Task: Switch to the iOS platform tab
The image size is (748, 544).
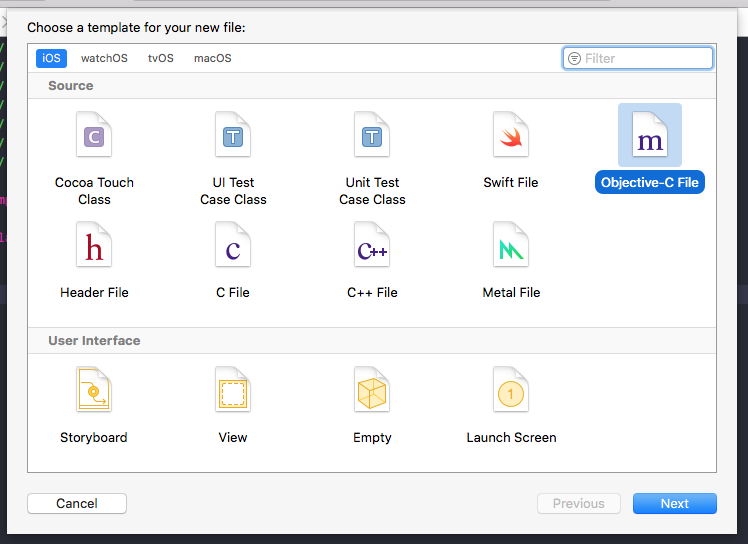Action: pyautogui.click(x=51, y=58)
